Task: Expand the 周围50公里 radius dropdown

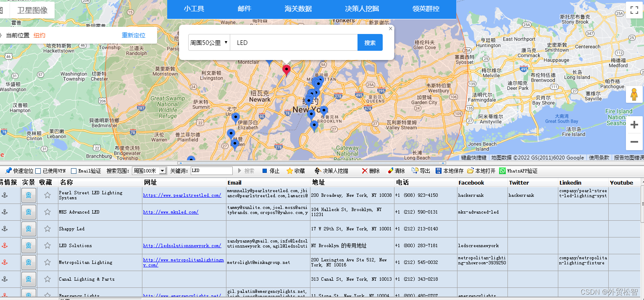Action: click(x=209, y=42)
